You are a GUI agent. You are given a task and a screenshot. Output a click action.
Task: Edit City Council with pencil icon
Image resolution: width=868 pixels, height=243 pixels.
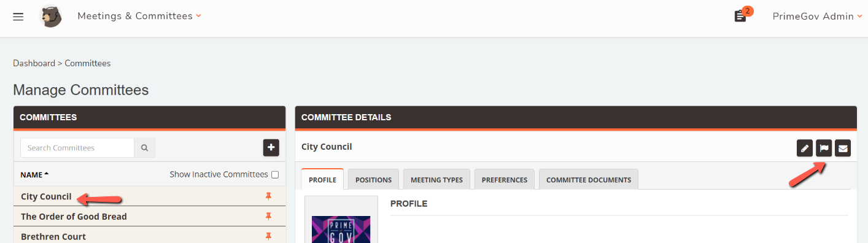point(805,148)
